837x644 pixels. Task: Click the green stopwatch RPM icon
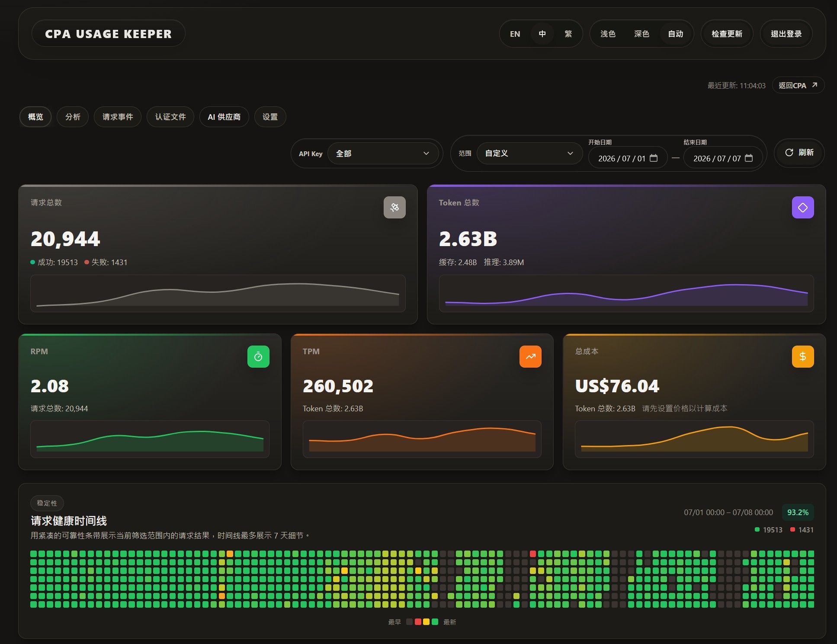[258, 357]
